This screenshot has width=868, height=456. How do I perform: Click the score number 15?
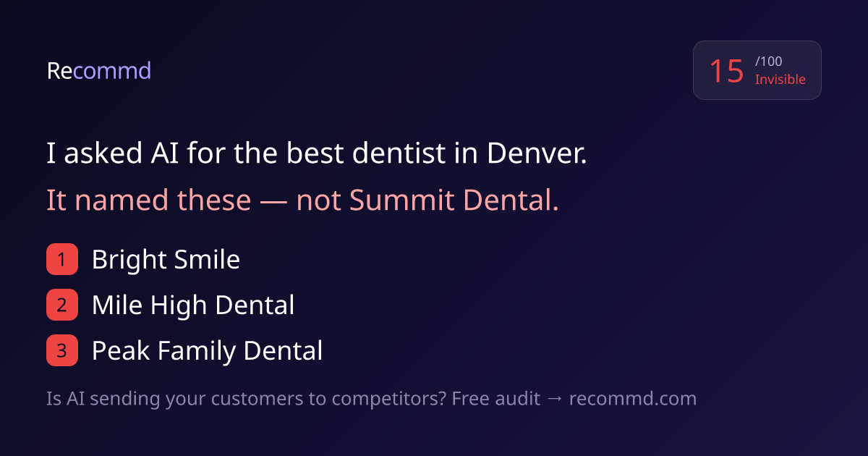[x=726, y=71]
